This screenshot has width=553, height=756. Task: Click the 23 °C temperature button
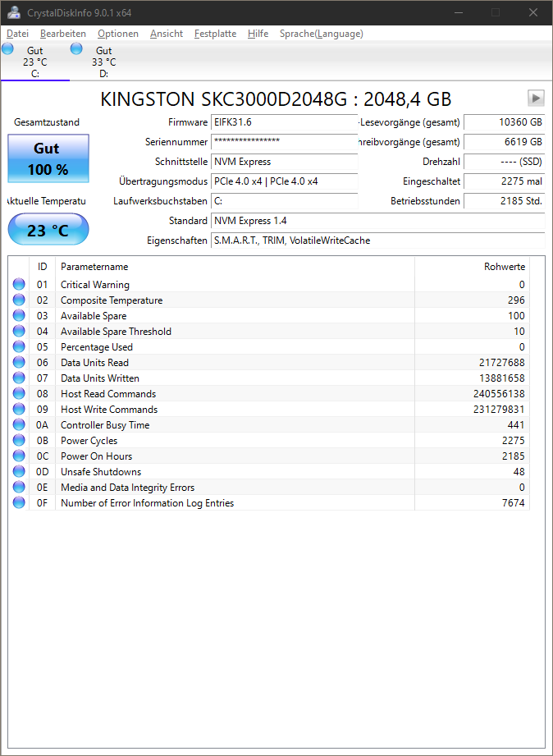coord(48,230)
